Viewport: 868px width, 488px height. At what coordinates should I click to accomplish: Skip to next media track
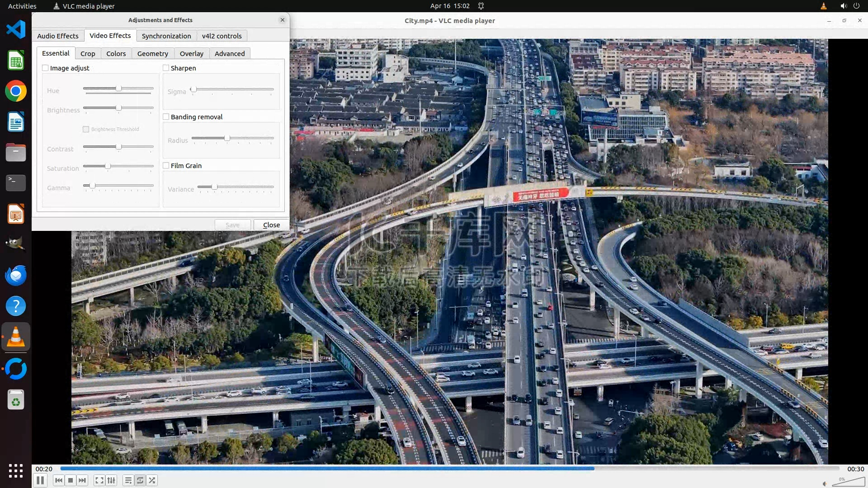pyautogui.click(x=82, y=480)
